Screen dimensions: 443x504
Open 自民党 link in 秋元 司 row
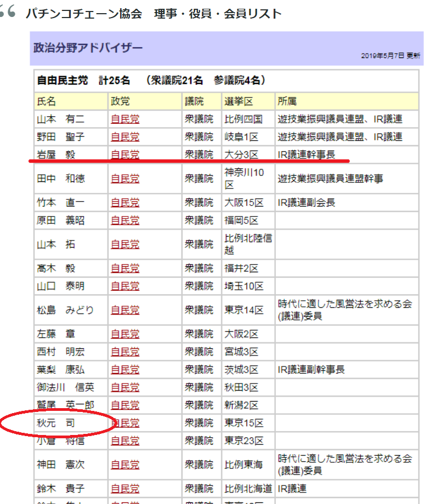(x=126, y=423)
